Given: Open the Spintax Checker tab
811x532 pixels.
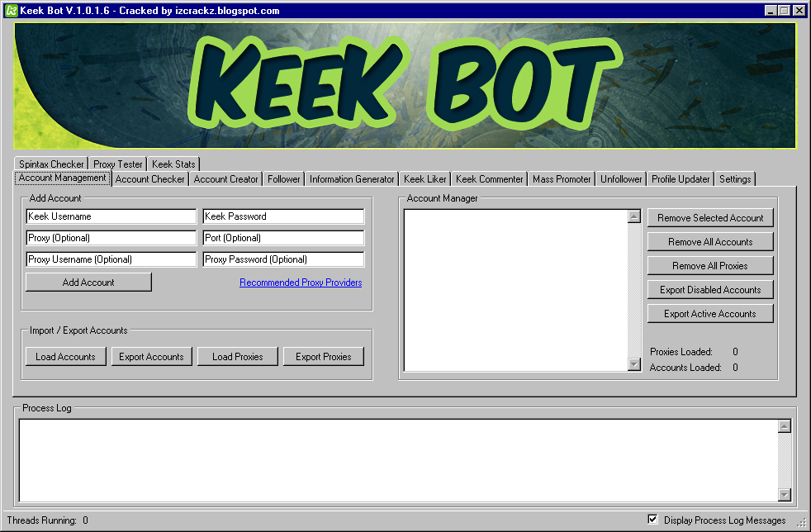Looking at the screenshot, I should 51,164.
